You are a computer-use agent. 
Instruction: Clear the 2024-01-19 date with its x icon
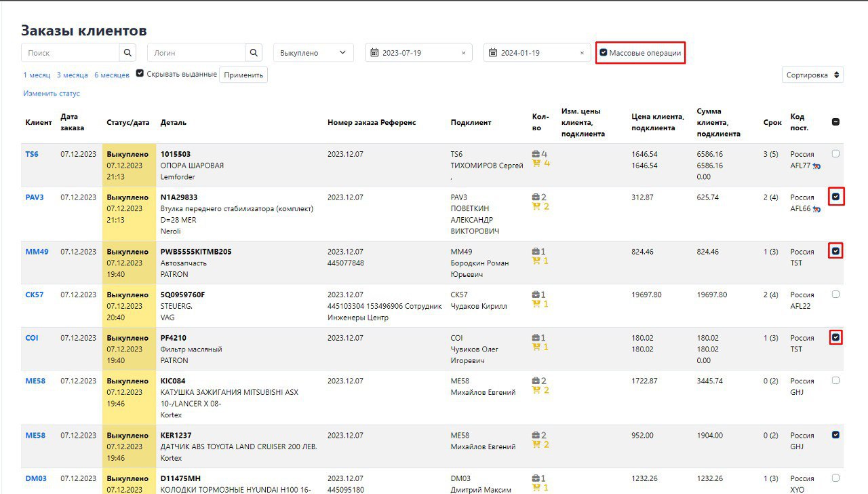(x=582, y=53)
